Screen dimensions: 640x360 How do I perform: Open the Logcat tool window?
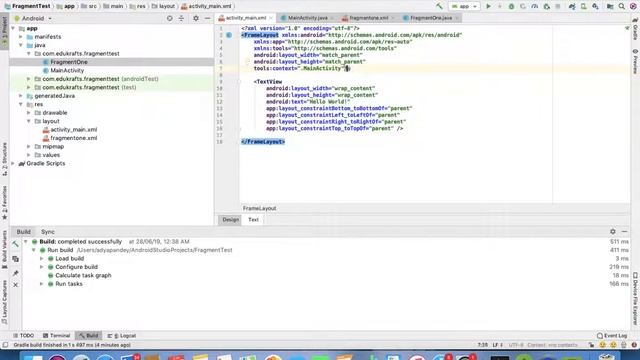click(x=122, y=336)
